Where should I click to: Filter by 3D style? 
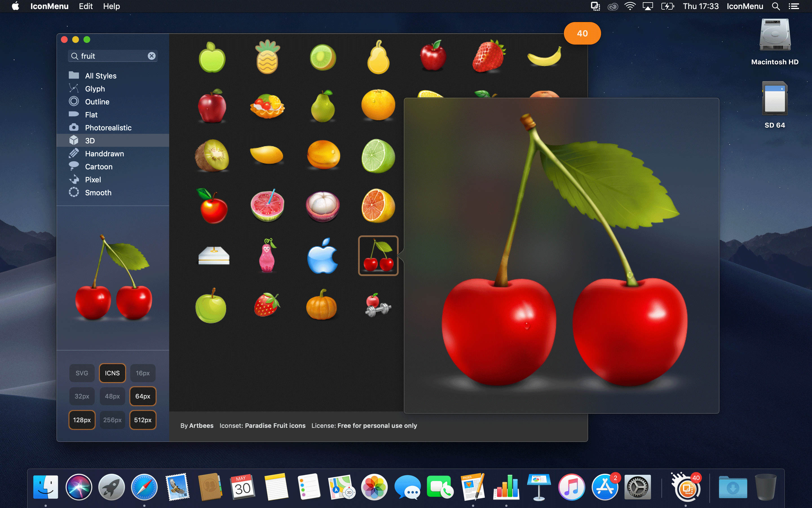(113, 141)
